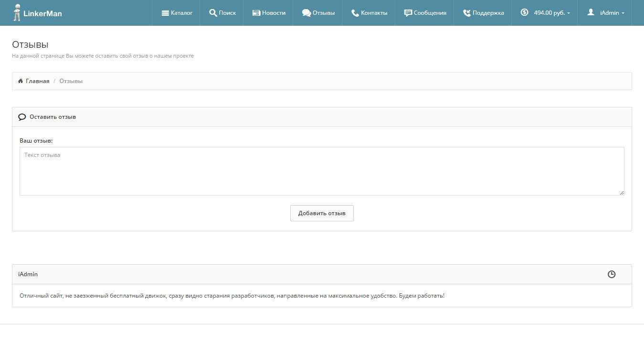Click the Поддержка headset phone icon
This screenshot has height=343, width=644.
(x=467, y=13)
